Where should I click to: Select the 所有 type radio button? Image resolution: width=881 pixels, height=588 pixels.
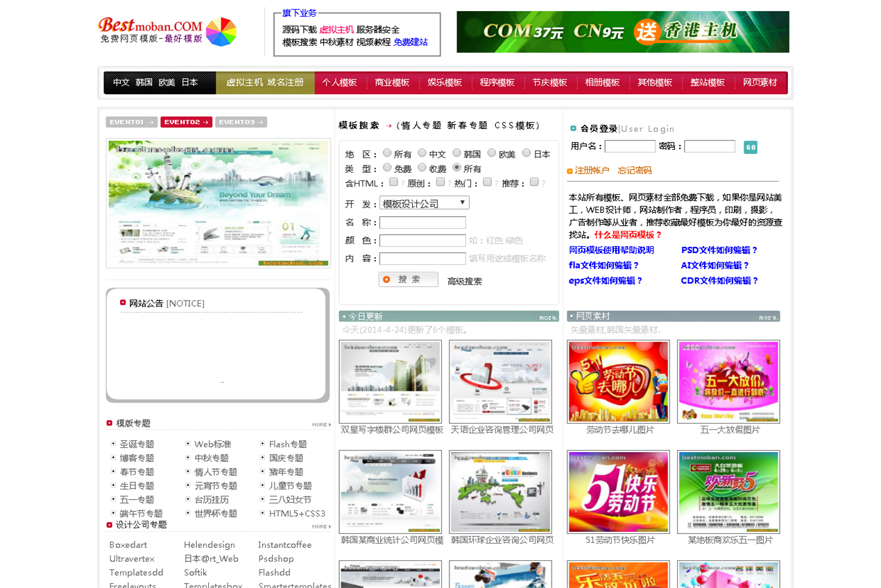[457, 168]
